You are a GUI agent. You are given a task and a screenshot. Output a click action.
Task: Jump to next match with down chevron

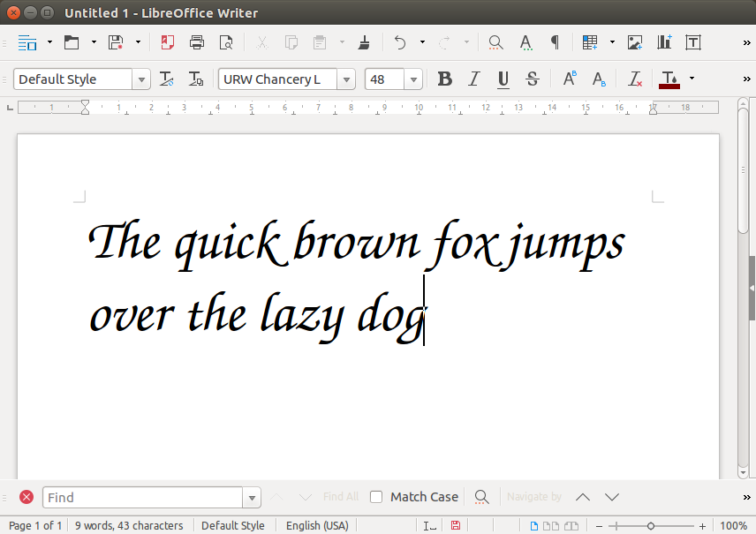(x=612, y=497)
